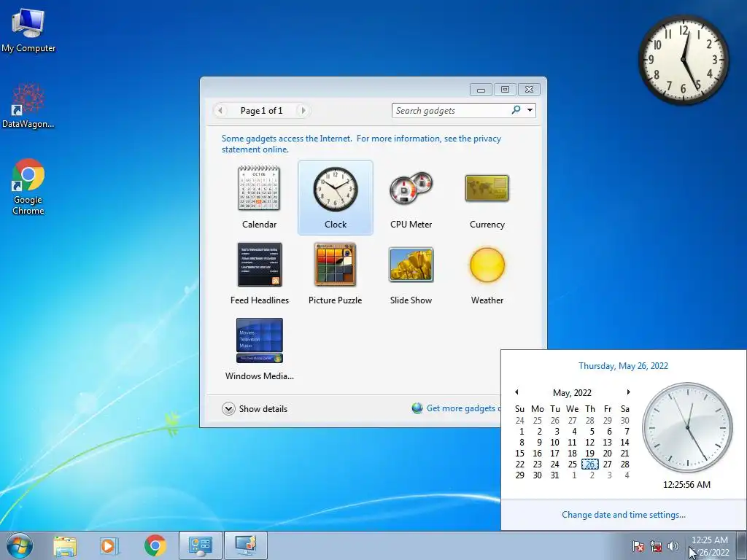This screenshot has height=560, width=747.
Task: Select May 8 in the calendar
Action: click(521, 443)
